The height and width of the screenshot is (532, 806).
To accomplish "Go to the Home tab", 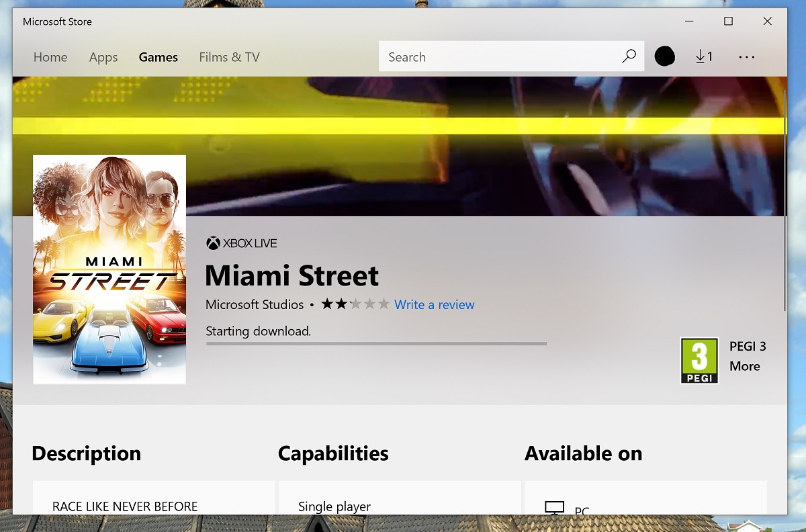I will [x=50, y=57].
